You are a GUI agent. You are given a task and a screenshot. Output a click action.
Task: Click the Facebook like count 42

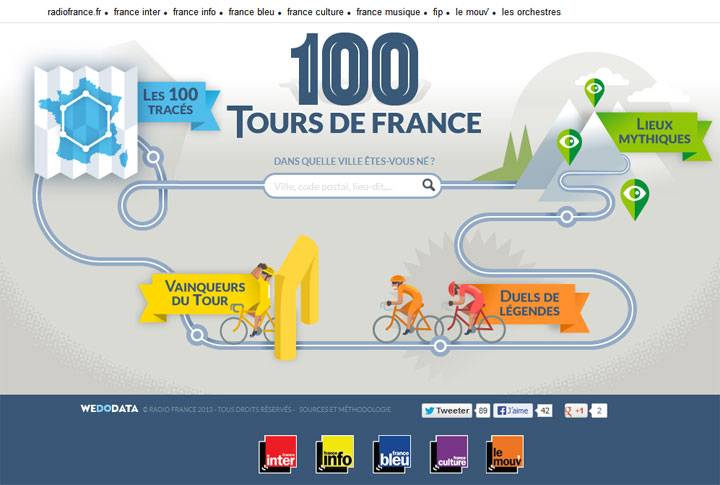tap(545, 411)
